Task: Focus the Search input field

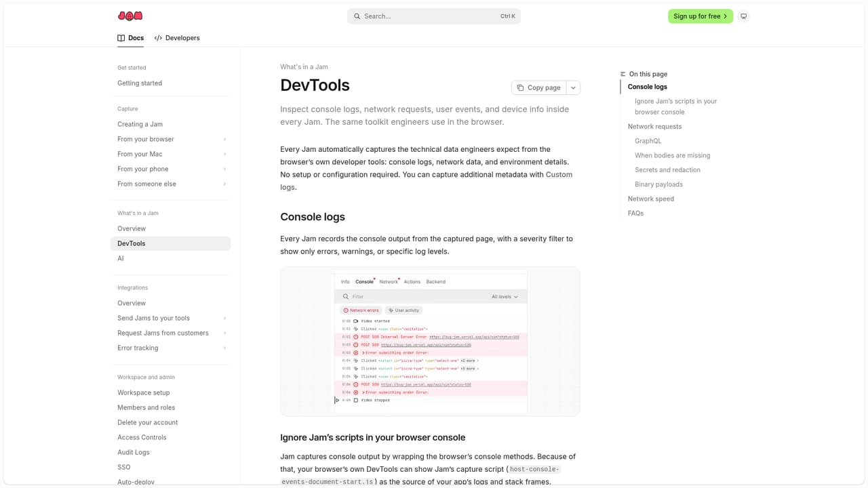Action: pyautogui.click(x=434, y=16)
